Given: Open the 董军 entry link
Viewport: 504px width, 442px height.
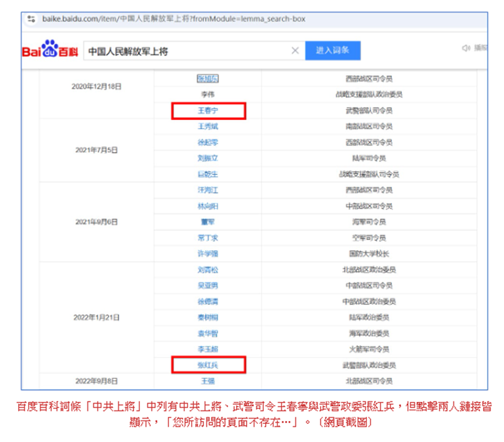Looking at the screenshot, I should click(207, 222).
